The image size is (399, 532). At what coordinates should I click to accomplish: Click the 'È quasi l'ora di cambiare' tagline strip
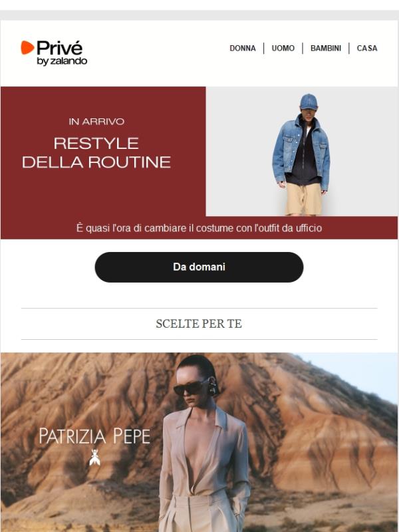click(x=199, y=227)
